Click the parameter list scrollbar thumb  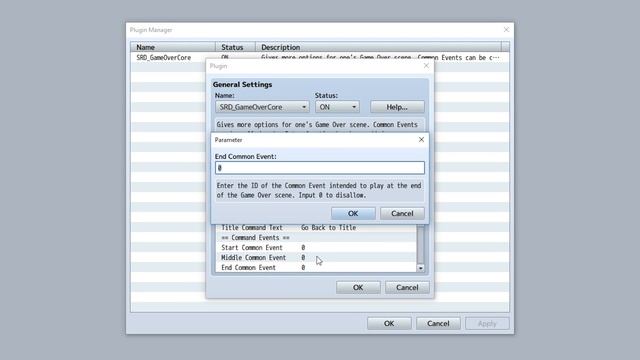pyautogui.click(x=420, y=244)
